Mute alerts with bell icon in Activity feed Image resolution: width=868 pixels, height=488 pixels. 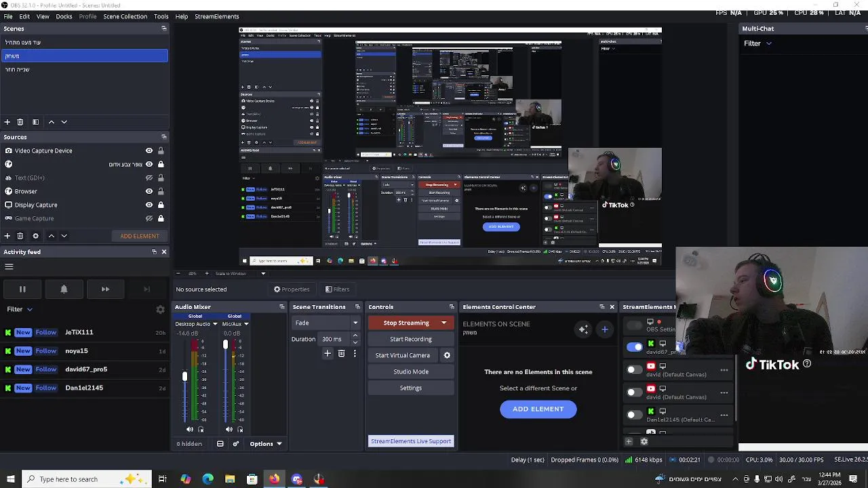(64, 289)
